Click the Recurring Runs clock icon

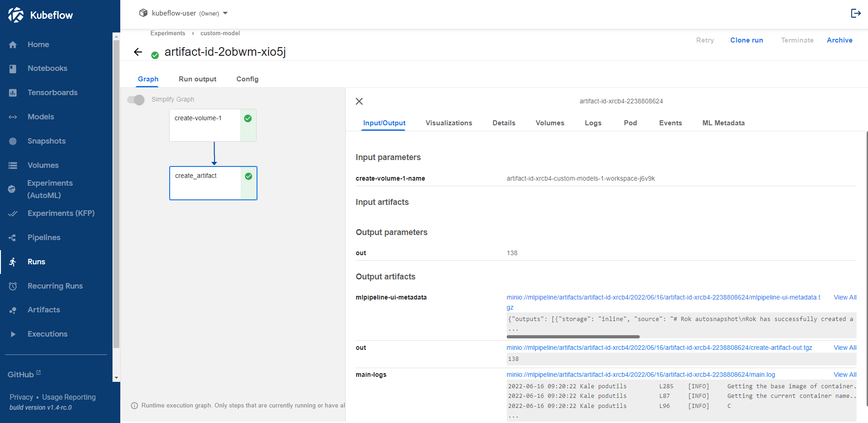click(13, 286)
